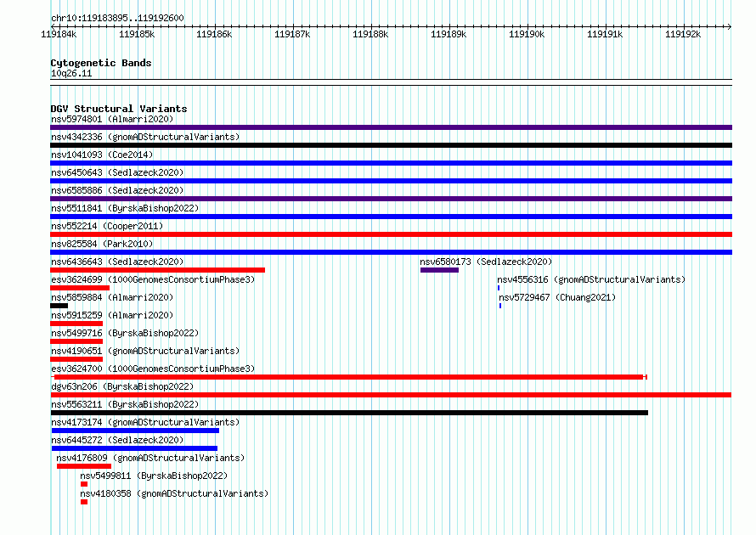Click the red bar under nsv552214
The image size is (756, 535).
[x=391, y=234]
